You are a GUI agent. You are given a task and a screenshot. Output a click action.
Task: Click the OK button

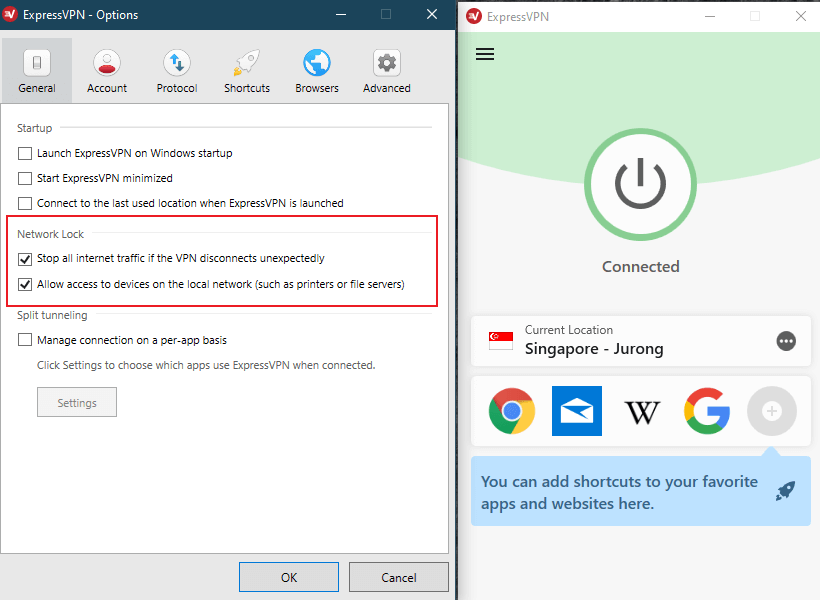(x=289, y=577)
